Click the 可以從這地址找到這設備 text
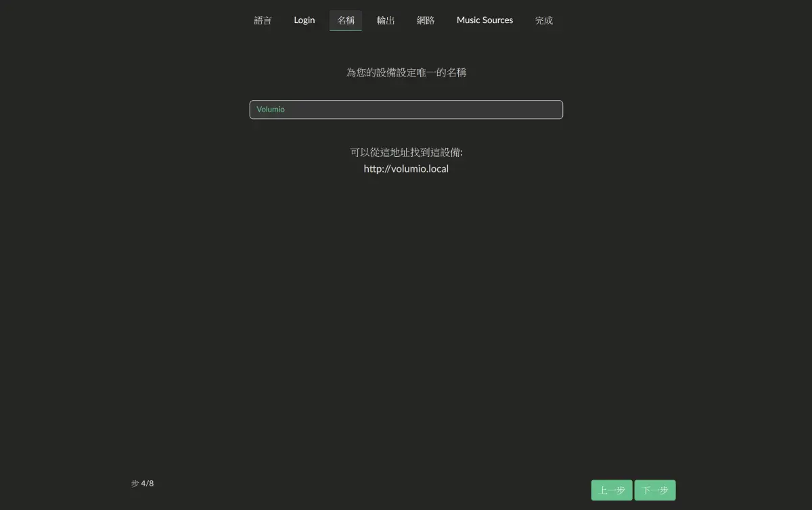 pyautogui.click(x=406, y=152)
